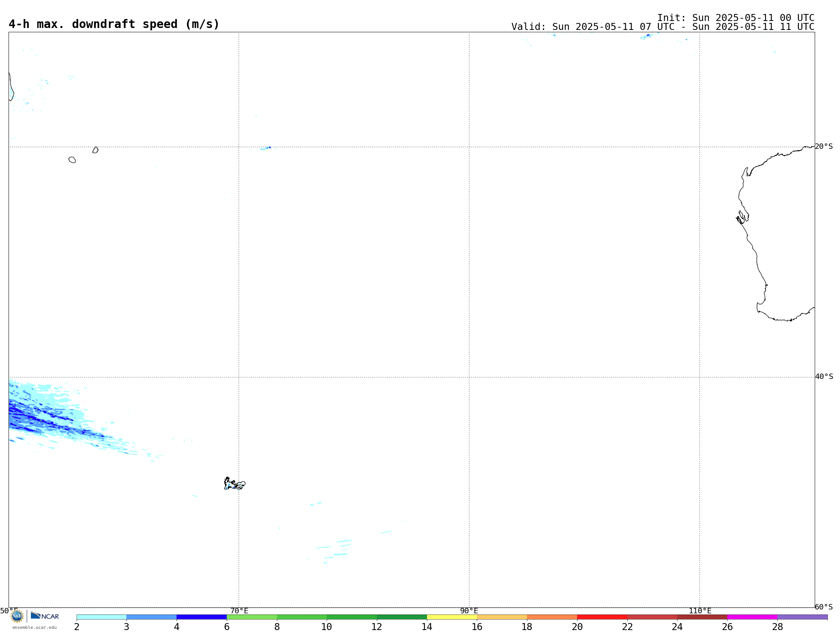Select the '4-h max. downdraft speed (m/s)' title
The width and height of the screenshot is (840, 632).
[114, 24]
